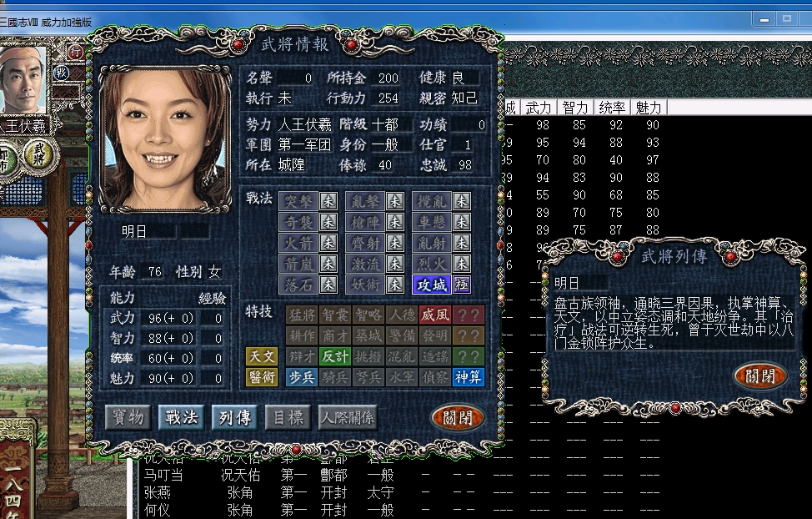Click the round 武將 button on left
Viewport: 812px width, 519px height.
click(40, 155)
